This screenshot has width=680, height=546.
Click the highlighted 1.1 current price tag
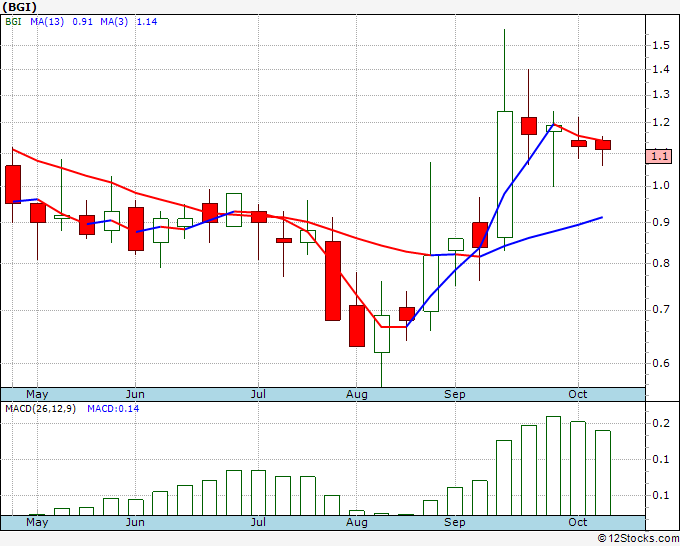(x=659, y=156)
